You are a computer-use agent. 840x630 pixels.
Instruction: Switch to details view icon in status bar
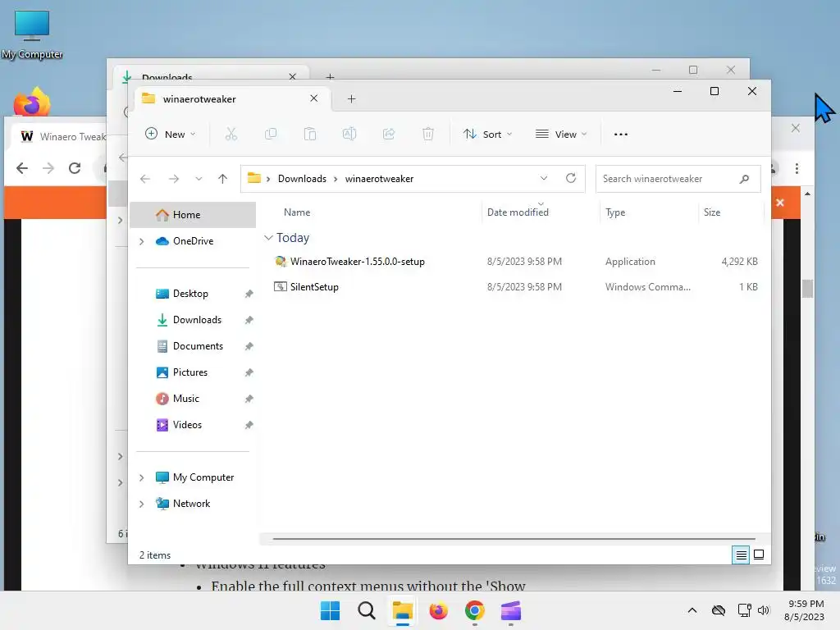click(x=741, y=555)
